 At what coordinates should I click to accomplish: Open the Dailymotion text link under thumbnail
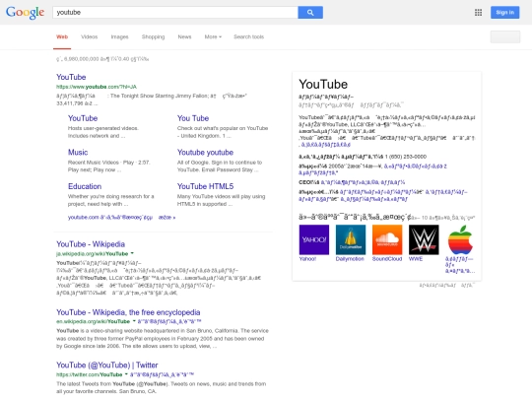tap(350, 259)
